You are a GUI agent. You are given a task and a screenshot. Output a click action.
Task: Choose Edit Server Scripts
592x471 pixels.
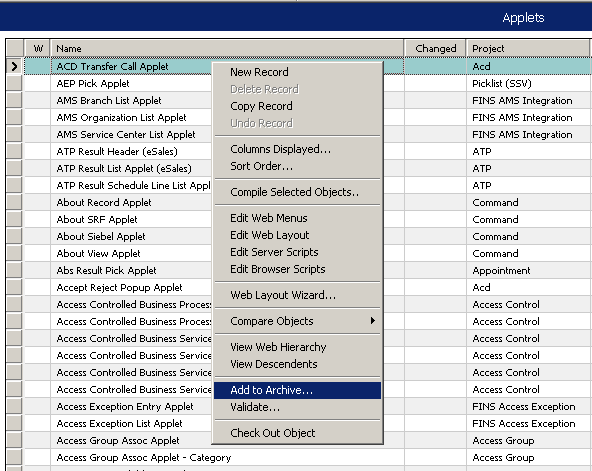298,252
